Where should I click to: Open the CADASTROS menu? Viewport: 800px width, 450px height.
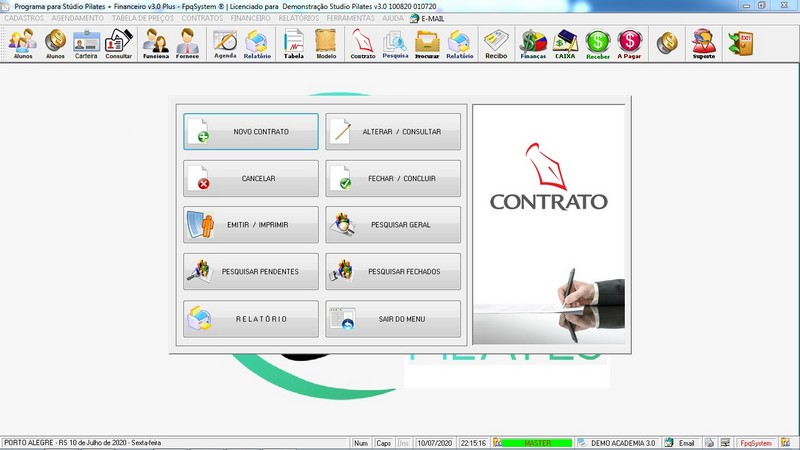tap(24, 18)
